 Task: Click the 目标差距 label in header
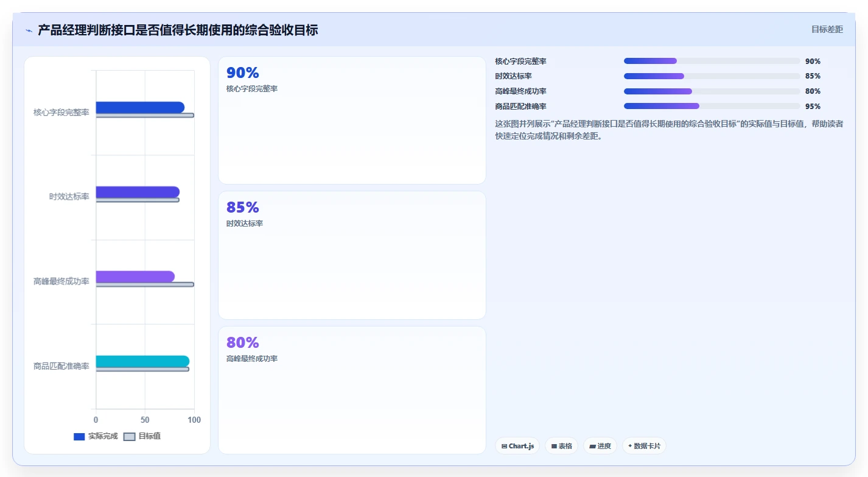click(827, 29)
